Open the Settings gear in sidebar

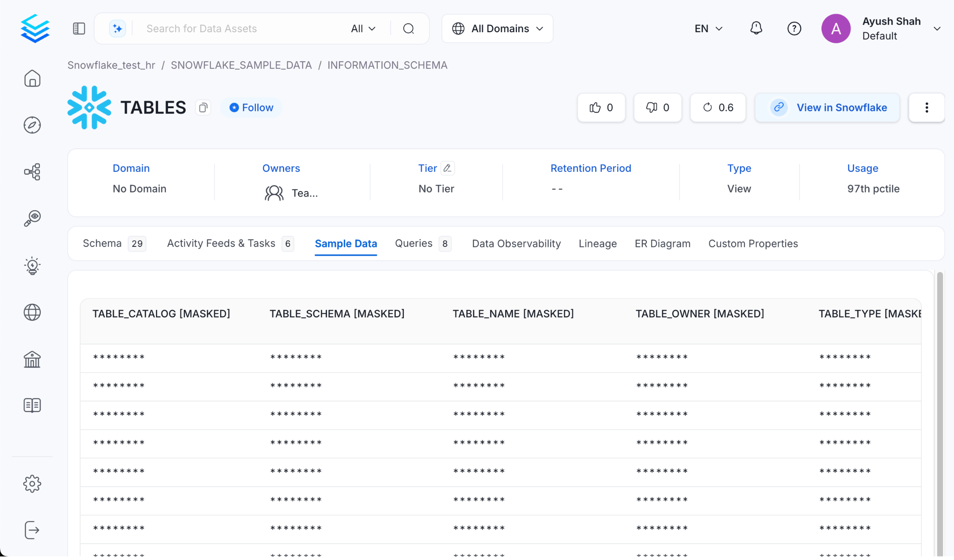click(32, 484)
